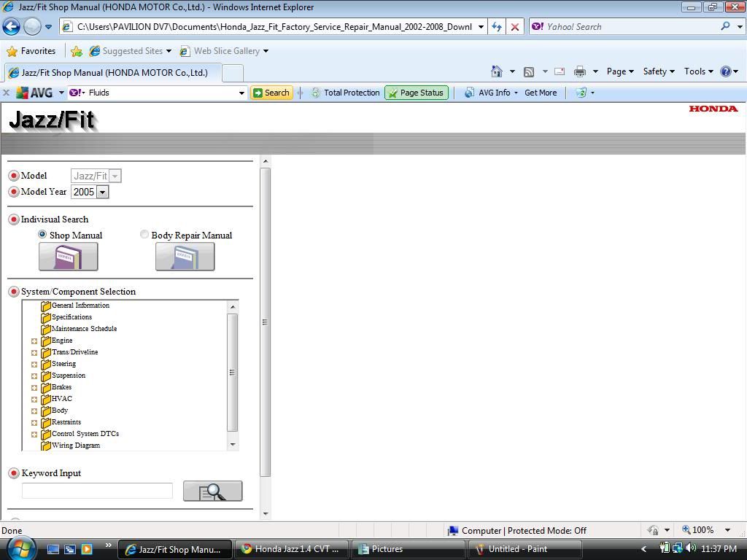Click the Print icon
The image size is (747, 560).
(x=580, y=71)
